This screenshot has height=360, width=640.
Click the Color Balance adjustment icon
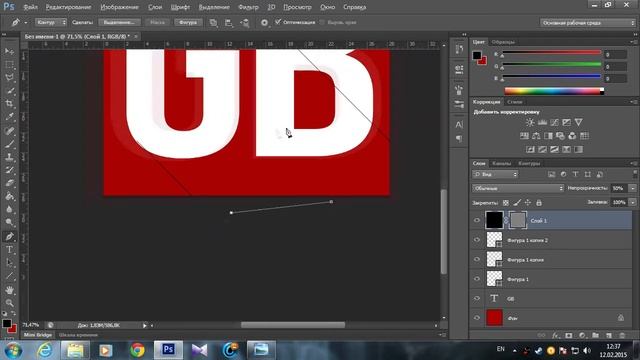click(x=536, y=136)
